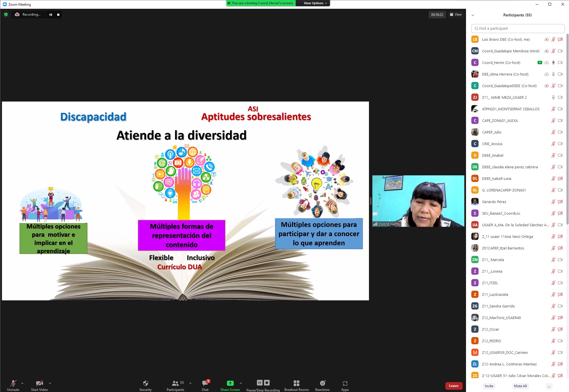Select participant Z12_PEDRO
569x392 pixels.
coord(517,341)
